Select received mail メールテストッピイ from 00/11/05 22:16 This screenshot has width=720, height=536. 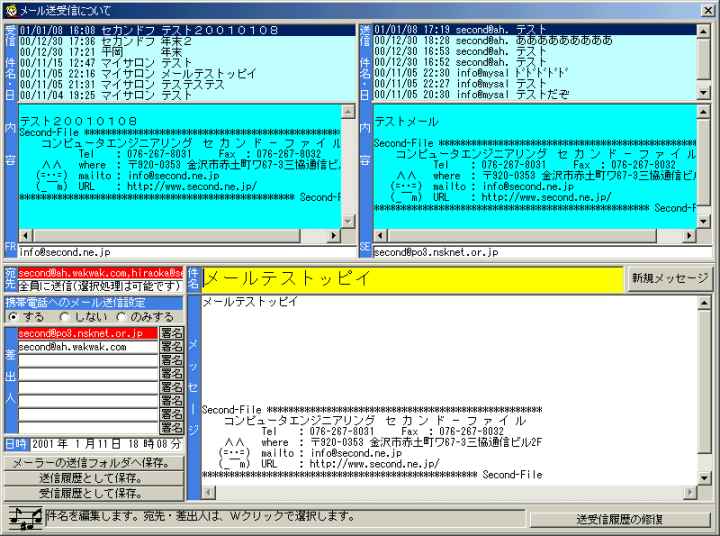point(180,74)
